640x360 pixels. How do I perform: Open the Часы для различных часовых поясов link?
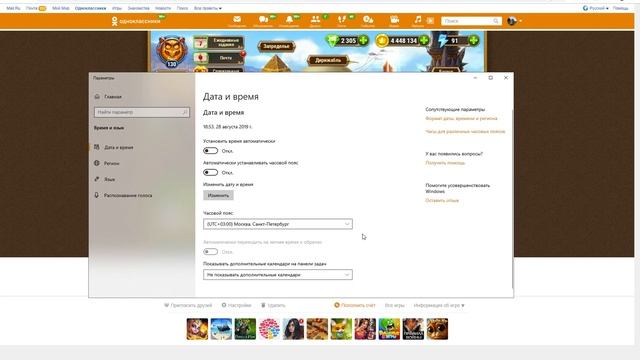click(x=465, y=131)
